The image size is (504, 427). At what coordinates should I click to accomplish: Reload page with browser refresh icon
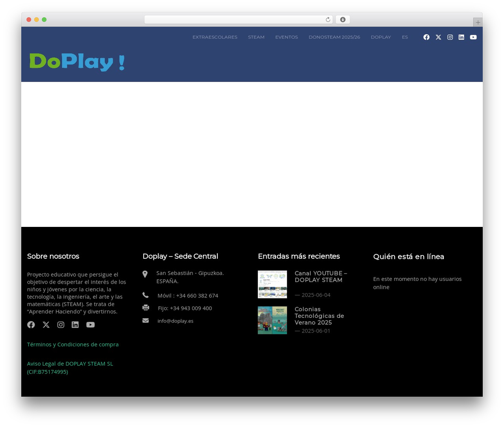pos(328,20)
